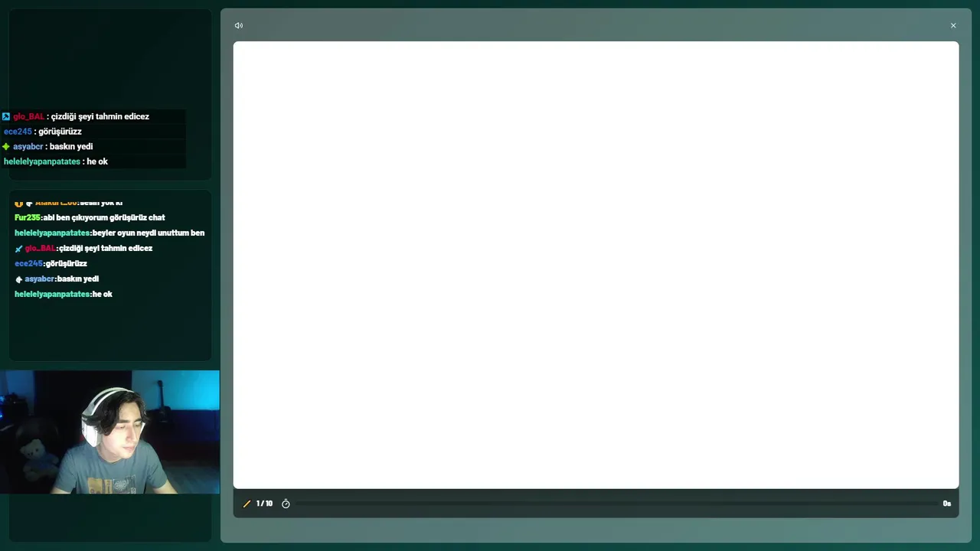Image resolution: width=980 pixels, height=551 pixels.
Task: Select the "abi ben çıkıyorum görüşürüz chat" message
Action: 104,217
